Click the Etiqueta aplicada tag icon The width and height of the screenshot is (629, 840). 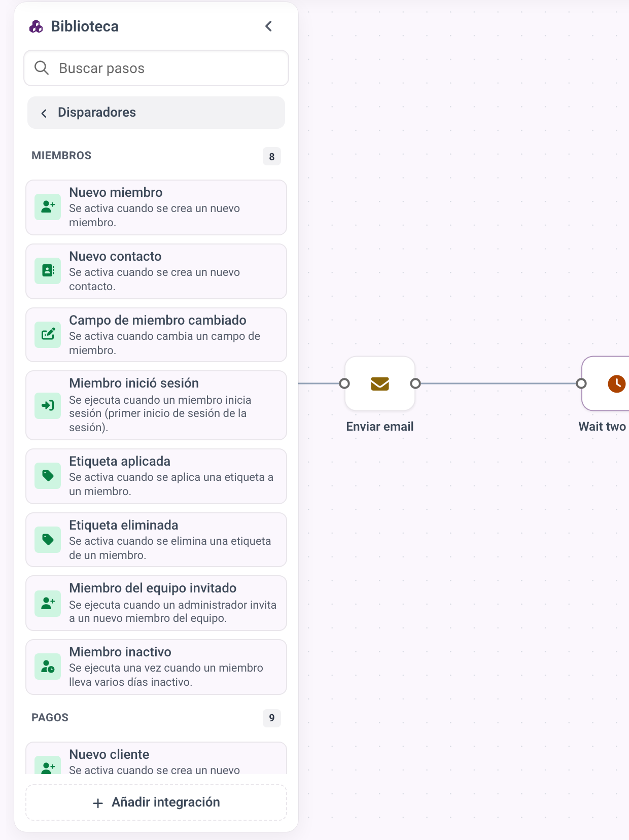click(48, 476)
